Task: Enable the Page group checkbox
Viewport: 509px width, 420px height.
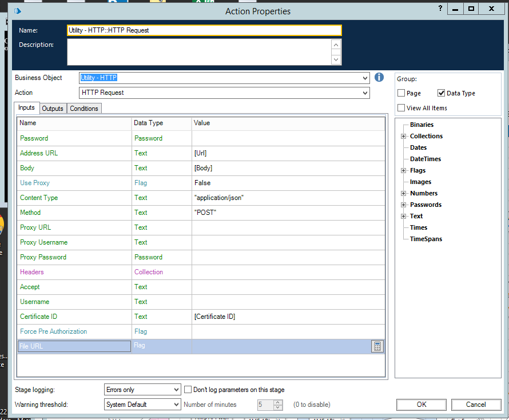Action: tap(401, 93)
